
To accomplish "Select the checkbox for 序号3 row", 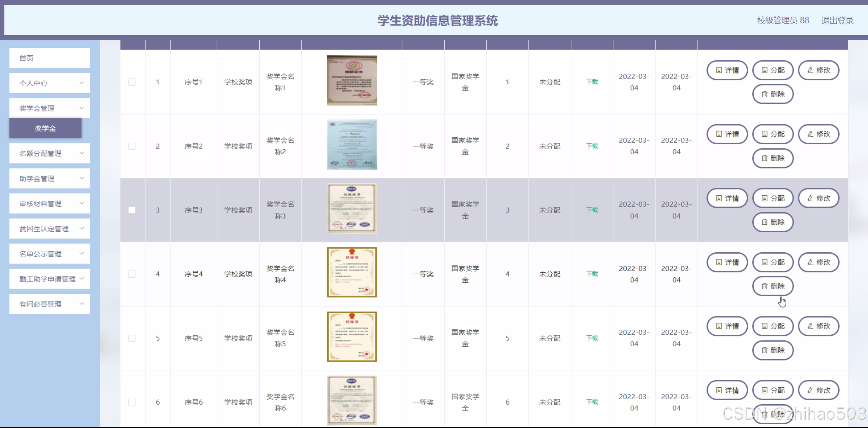I will [132, 210].
